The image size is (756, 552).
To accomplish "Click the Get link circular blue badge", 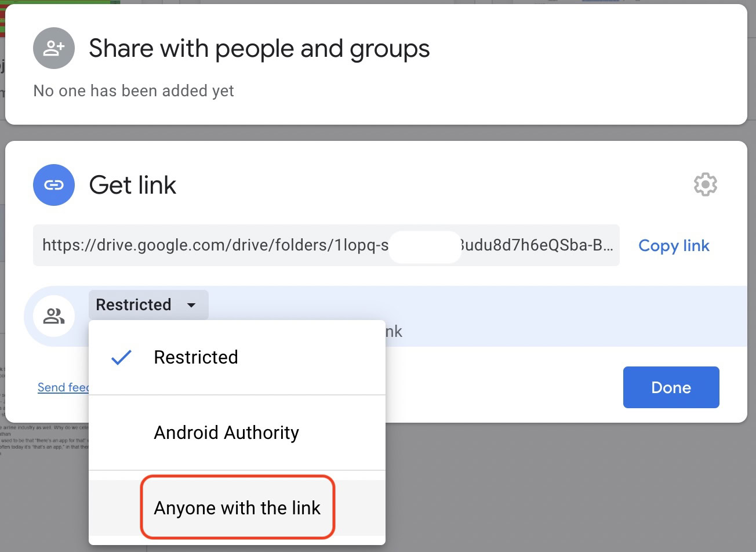I will 53,185.
